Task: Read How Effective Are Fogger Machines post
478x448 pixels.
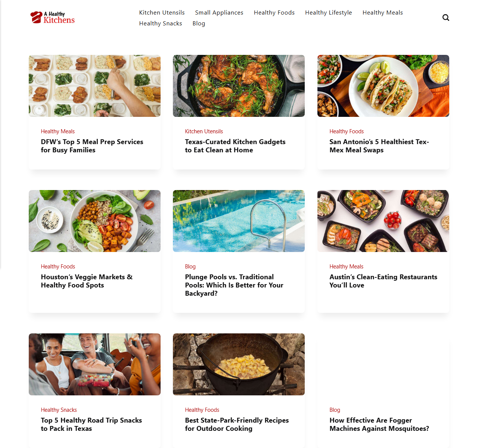Action: point(379,424)
